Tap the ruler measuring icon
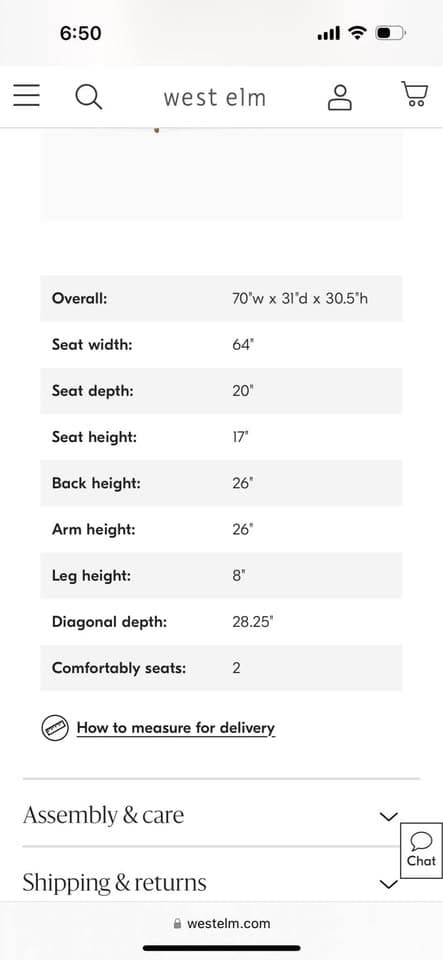 pyautogui.click(x=54, y=728)
